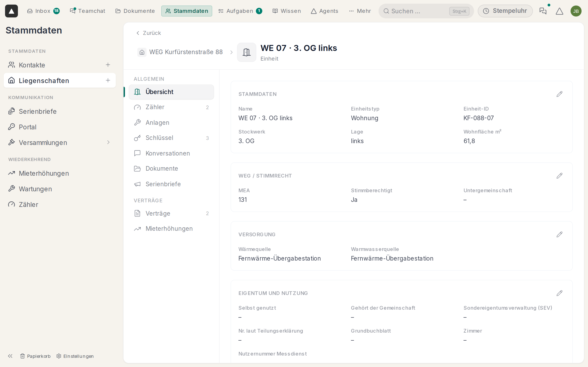The height and width of the screenshot is (367, 588).
Task: Collapse the sidebar with double chevron
Action: coord(10,356)
